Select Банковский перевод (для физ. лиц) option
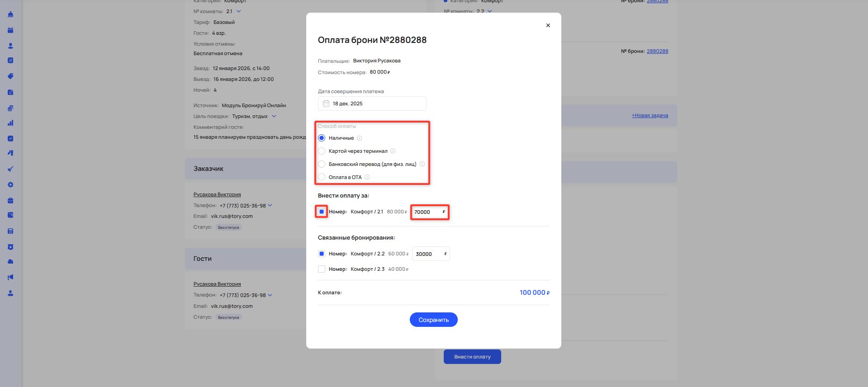This screenshot has width=868, height=387. 322,164
